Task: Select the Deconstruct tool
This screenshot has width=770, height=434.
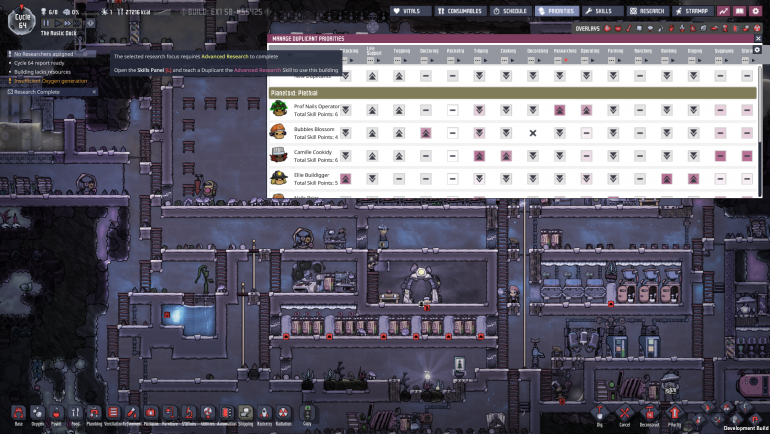Action: 649,413
